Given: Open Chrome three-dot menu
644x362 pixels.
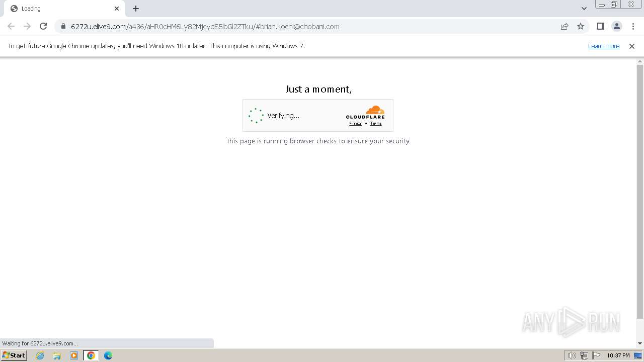Looking at the screenshot, I should click(x=633, y=26).
